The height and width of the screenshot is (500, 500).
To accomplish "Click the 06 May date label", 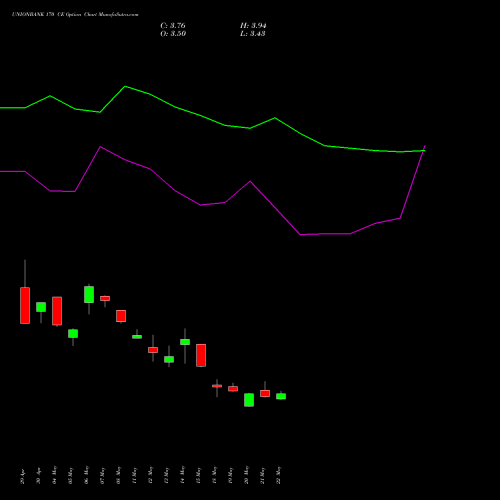I will tap(86, 475).
